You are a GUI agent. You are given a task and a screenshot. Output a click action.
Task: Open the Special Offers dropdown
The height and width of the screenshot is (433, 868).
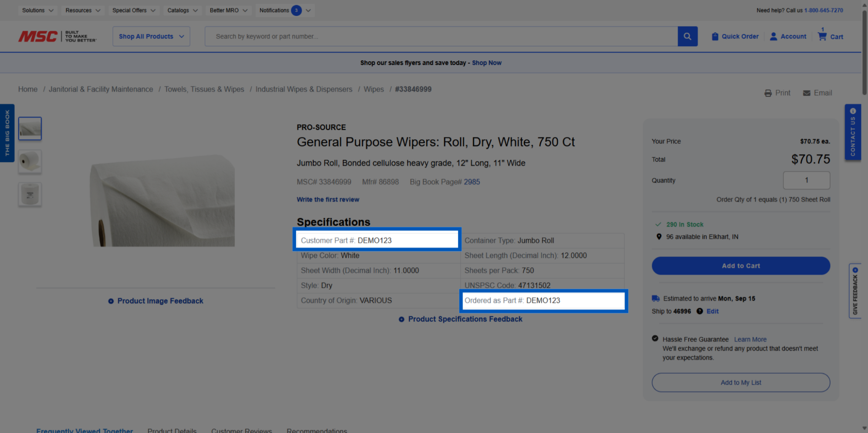pyautogui.click(x=134, y=10)
